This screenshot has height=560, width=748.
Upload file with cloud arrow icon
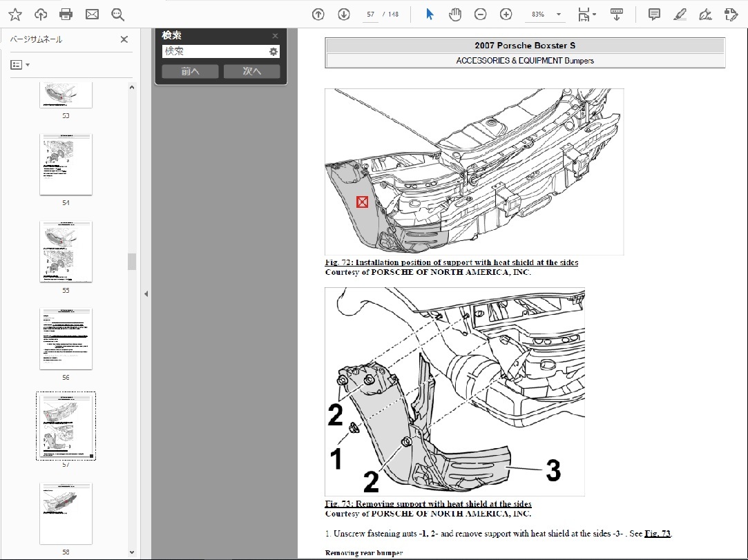coord(41,15)
